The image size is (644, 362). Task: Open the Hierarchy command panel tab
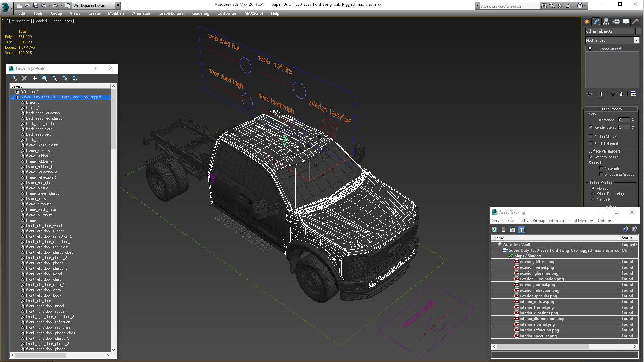pos(606,22)
